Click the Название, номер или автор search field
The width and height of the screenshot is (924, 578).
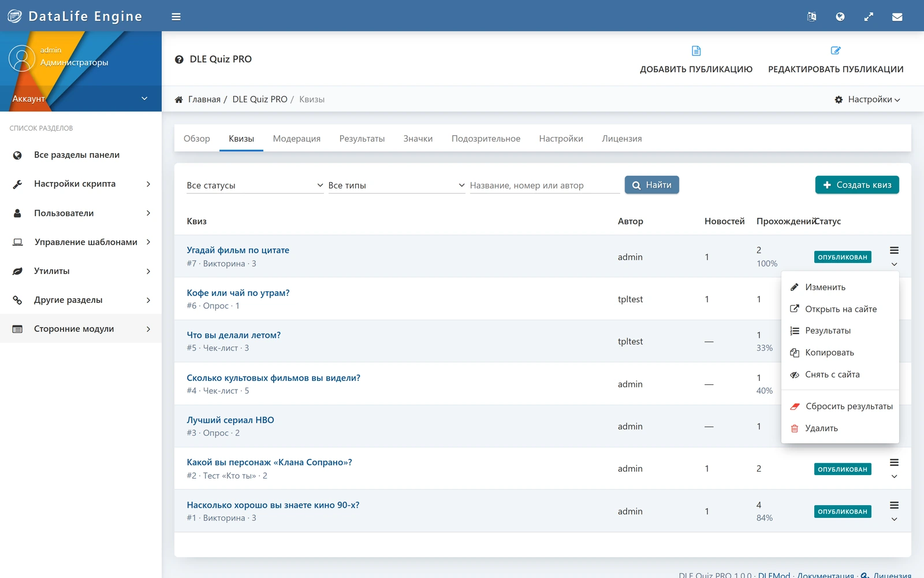tap(545, 186)
